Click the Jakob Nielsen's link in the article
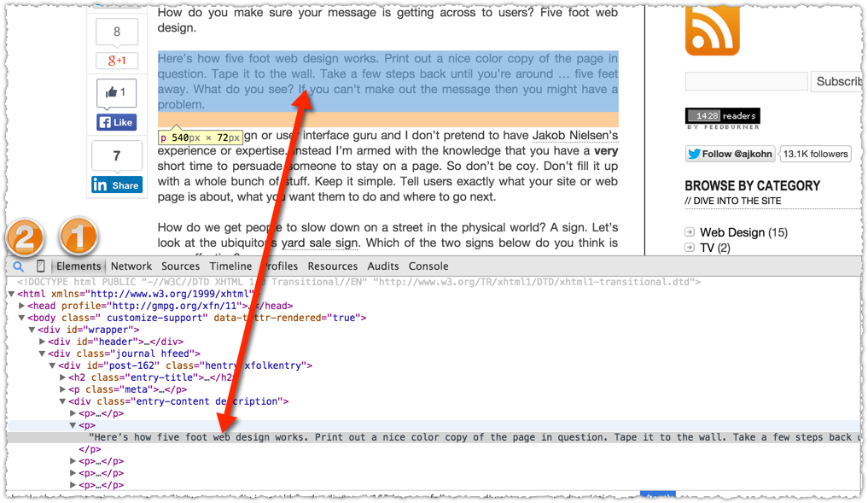Screen dimensions: 868x503 tap(575, 135)
